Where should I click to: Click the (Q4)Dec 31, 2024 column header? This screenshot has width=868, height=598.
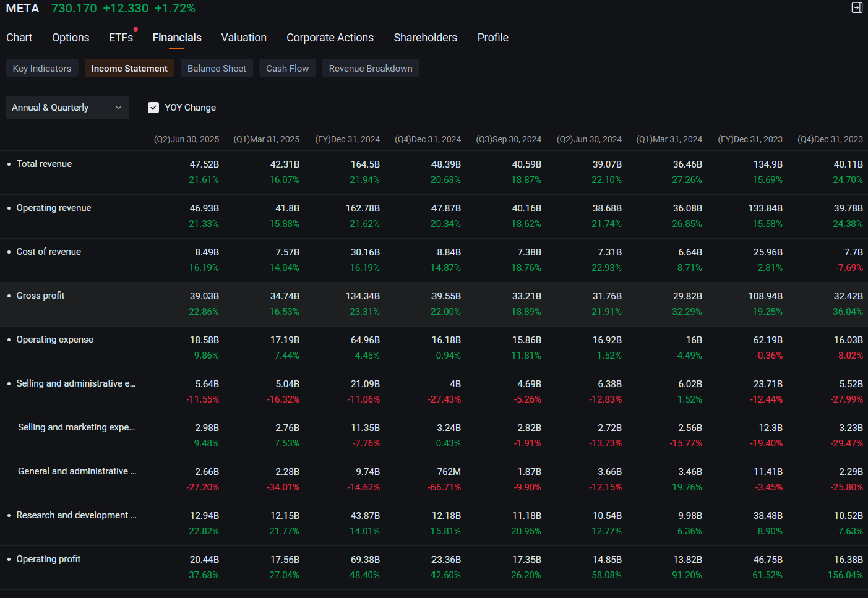tap(428, 140)
